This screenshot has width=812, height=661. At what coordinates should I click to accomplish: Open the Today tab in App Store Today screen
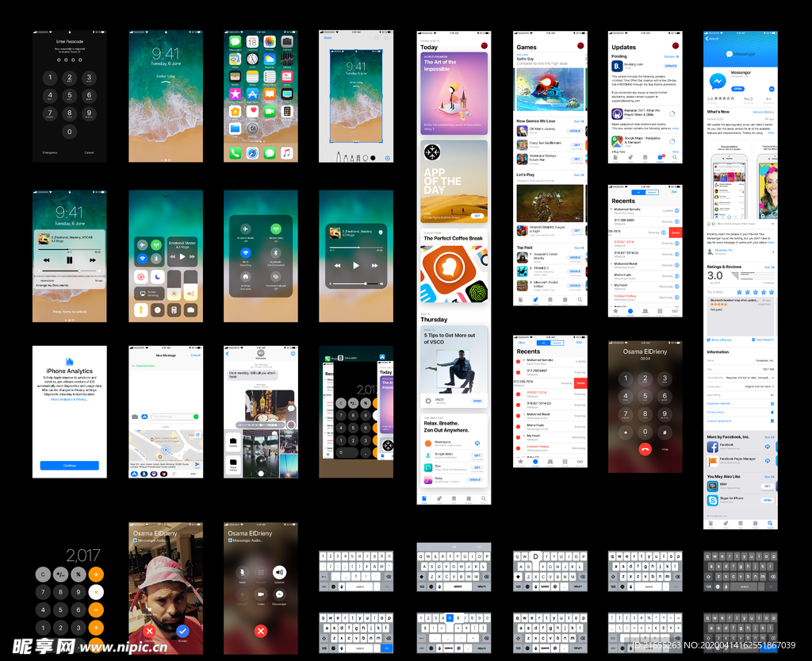424,499
